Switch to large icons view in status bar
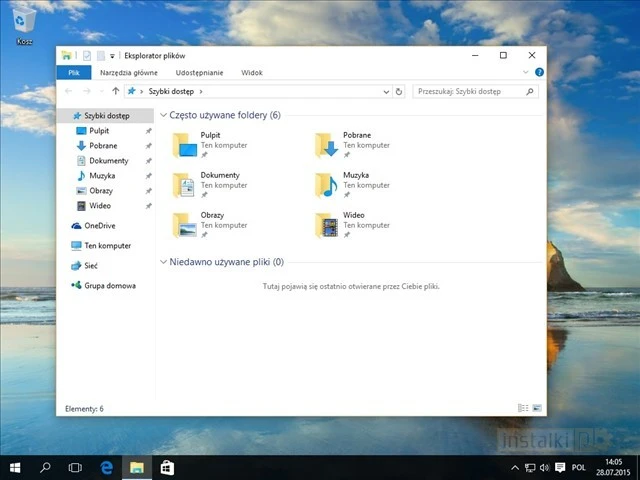Image resolution: width=640 pixels, height=480 pixels. tap(537, 408)
